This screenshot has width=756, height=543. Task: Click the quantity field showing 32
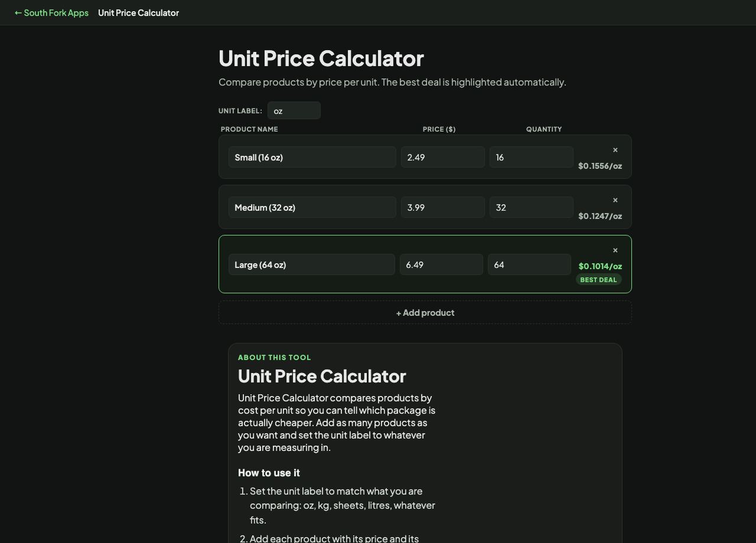point(532,207)
